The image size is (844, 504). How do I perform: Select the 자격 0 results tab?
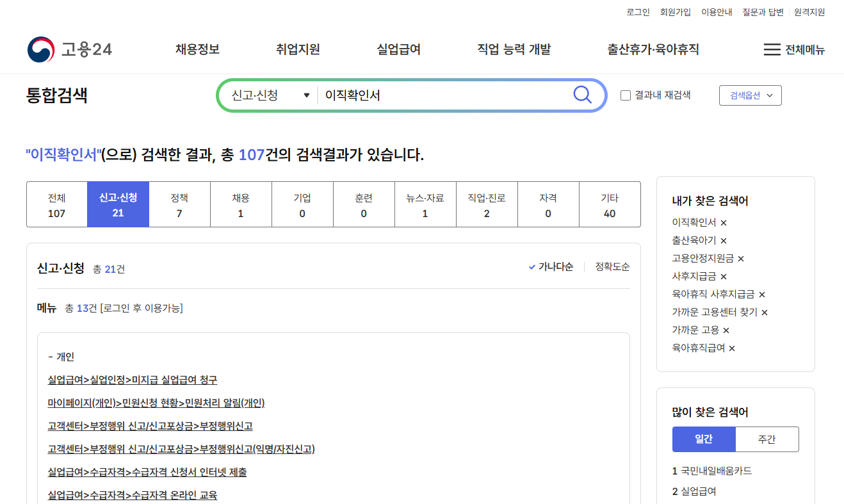(x=548, y=204)
